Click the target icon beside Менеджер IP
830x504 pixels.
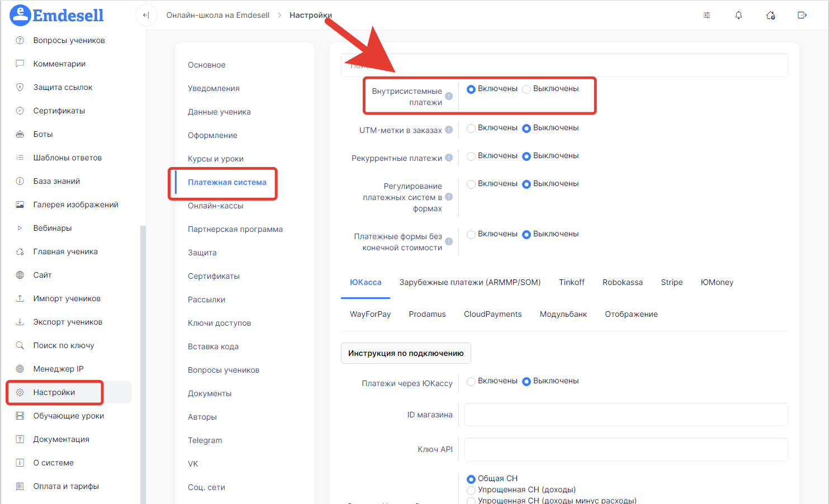tap(20, 369)
